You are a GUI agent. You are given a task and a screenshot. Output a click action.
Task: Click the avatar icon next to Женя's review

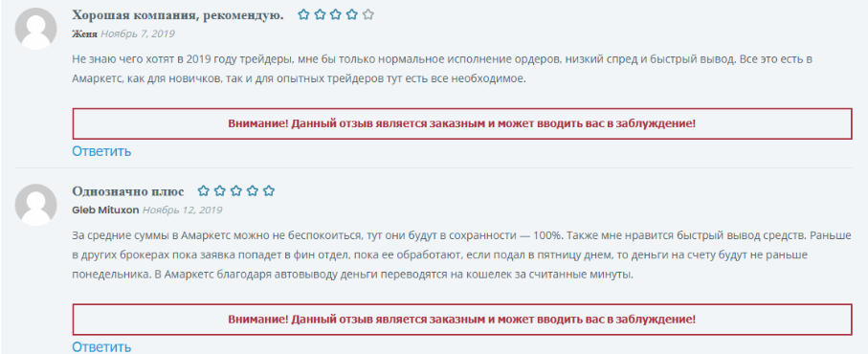point(36,28)
